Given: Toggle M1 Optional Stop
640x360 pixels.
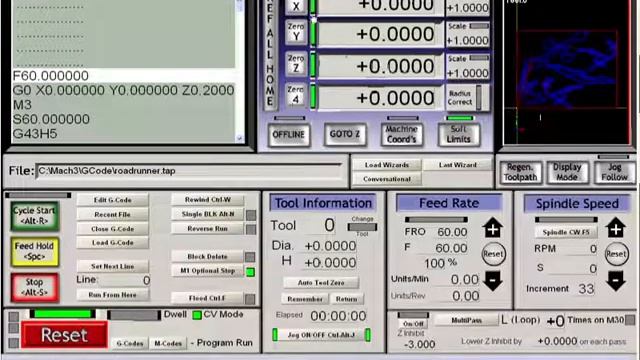Looking at the screenshot, I should point(208,271).
